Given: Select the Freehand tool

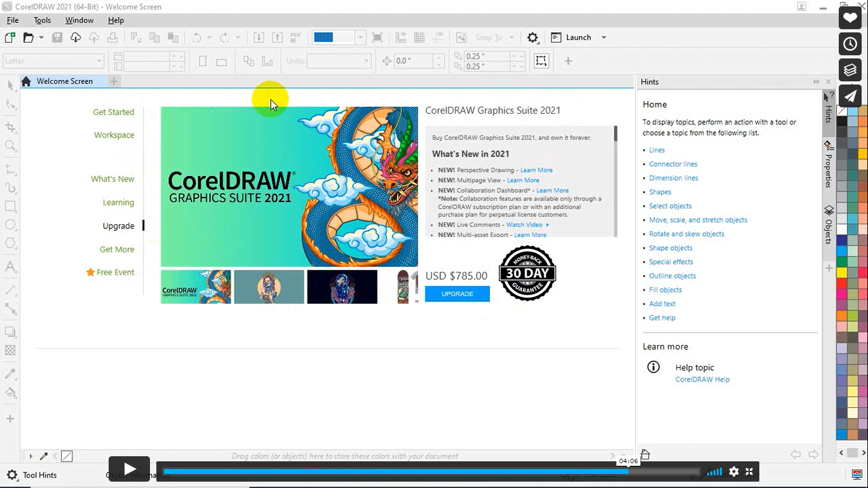Looking at the screenshot, I should point(10,169).
